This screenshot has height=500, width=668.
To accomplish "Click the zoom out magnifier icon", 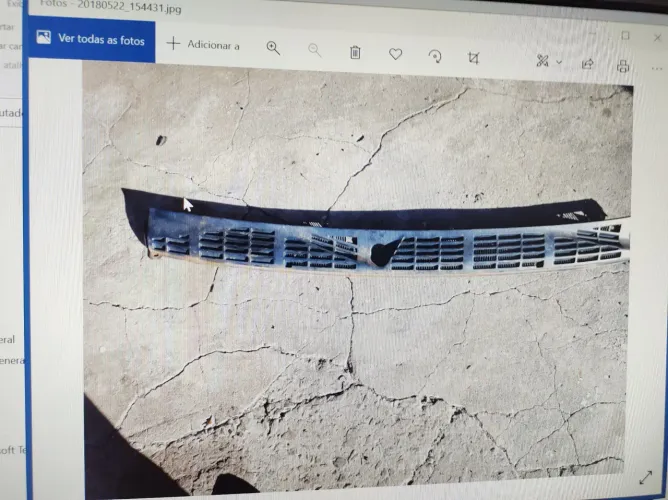I will 314,50.
